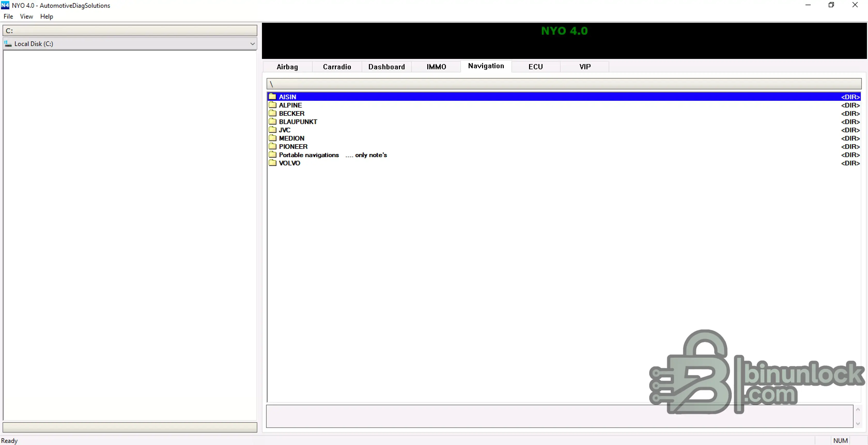Click the ALPINE folder icon
This screenshot has height=445, width=868.
[x=272, y=105]
